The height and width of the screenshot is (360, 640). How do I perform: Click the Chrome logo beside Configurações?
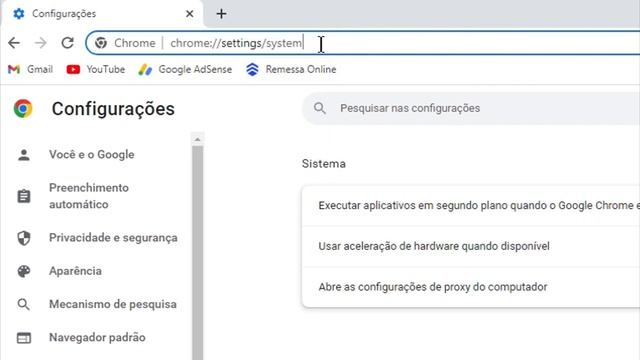tap(23, 109)
